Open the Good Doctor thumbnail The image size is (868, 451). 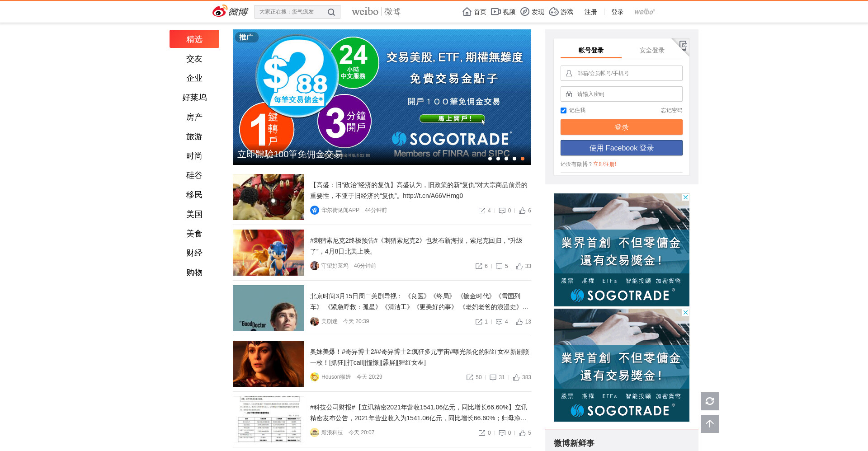[x=269, y=308]
